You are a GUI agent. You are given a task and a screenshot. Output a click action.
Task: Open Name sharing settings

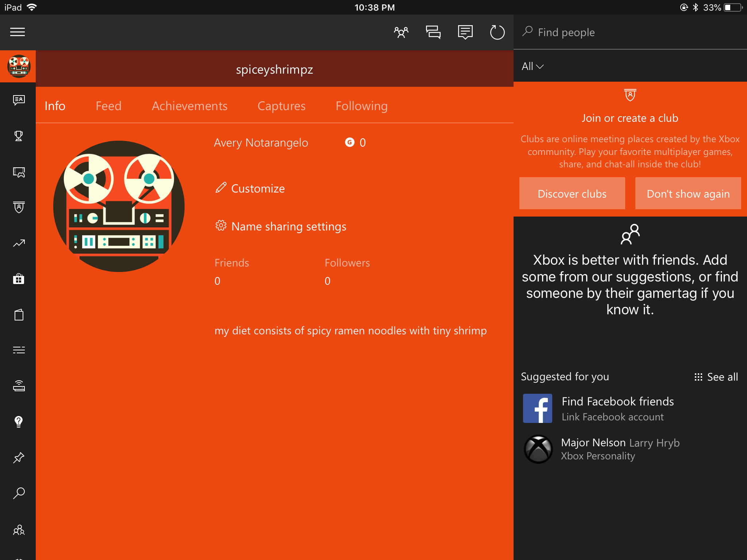click(x=288, y=226)
